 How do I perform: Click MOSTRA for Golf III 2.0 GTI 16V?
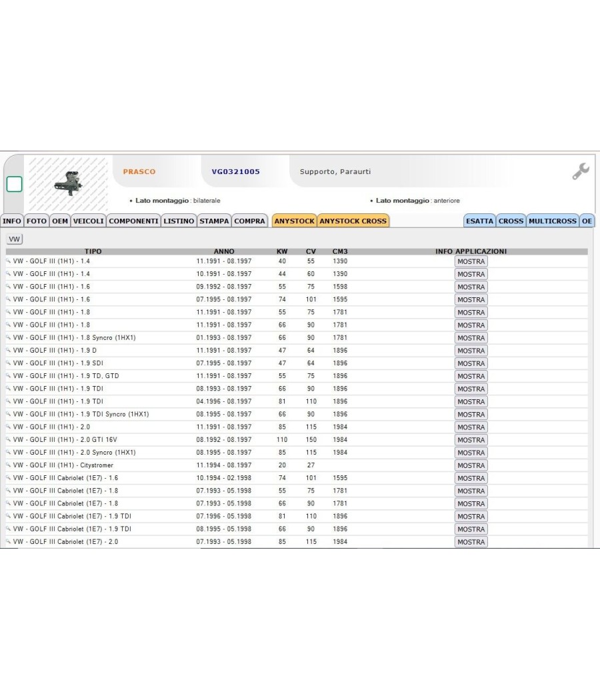pyautogui.click(x=471, y=440)
